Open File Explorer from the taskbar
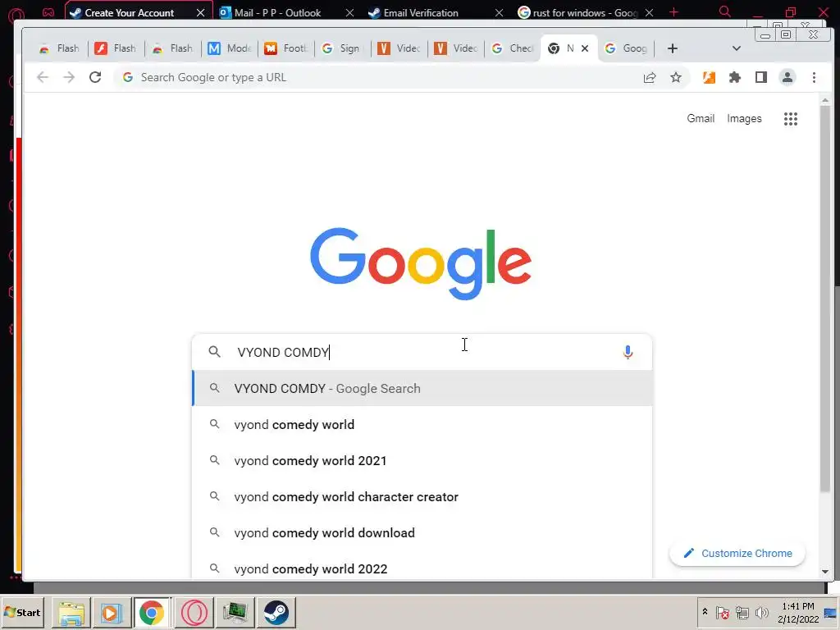 pos(71,612)
